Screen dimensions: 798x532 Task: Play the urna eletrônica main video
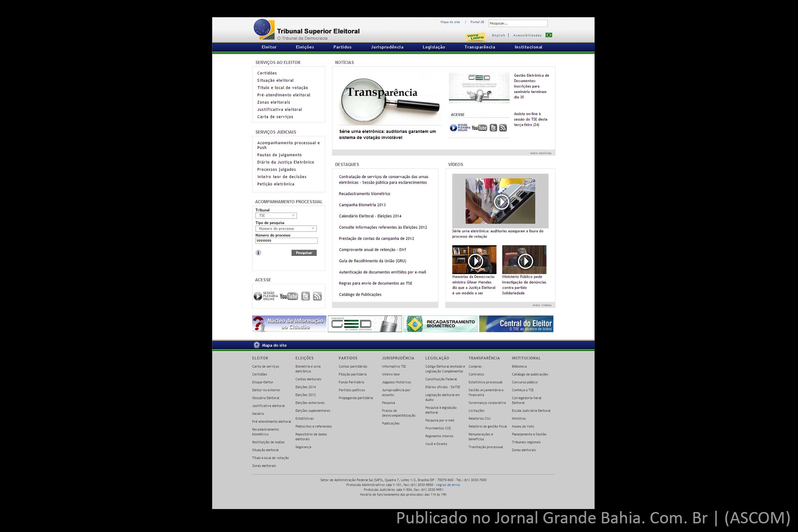point(501,202)
